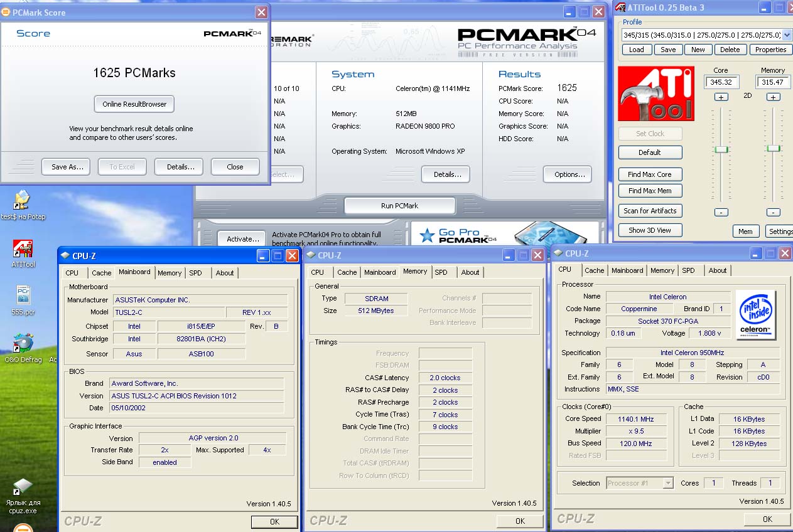Select Cache tab in right CPU-Z window
The width and height of the screenshot is (793, 532).
pyautogui.click(x=595, y=270)
